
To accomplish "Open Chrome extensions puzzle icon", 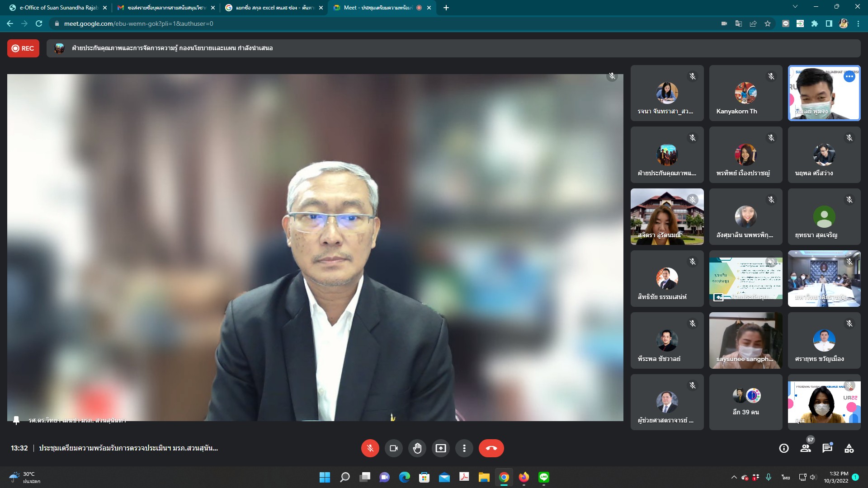I will pyautogui.click(x=815, y=23).
